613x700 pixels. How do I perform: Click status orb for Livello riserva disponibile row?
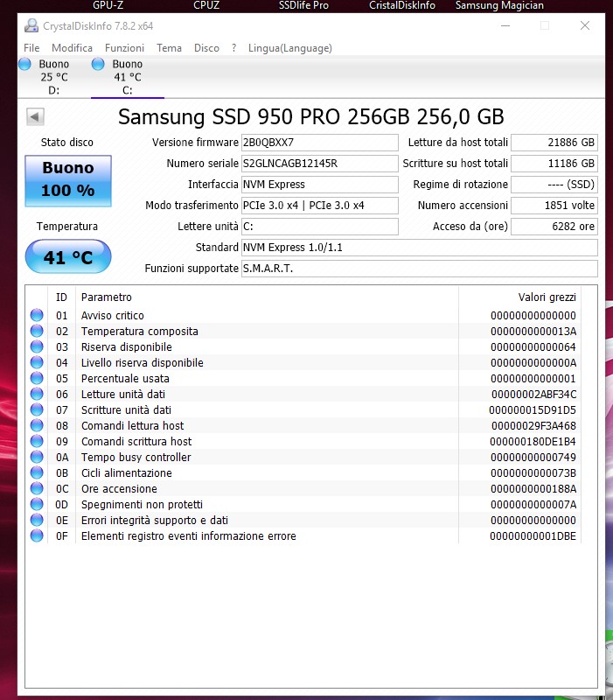(37, 362)
